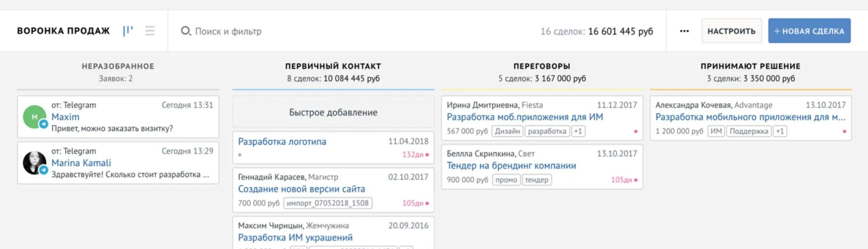
Task: Click 700 000 руб amount
Action: 259,203
